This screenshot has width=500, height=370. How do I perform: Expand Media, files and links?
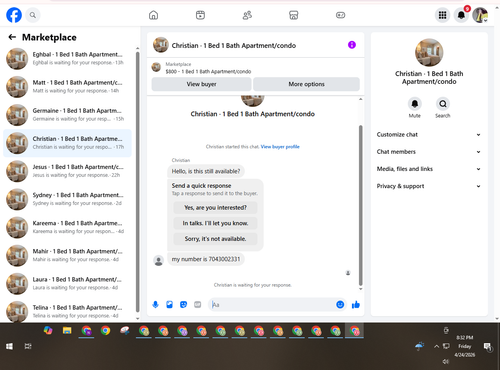point(429,169)
